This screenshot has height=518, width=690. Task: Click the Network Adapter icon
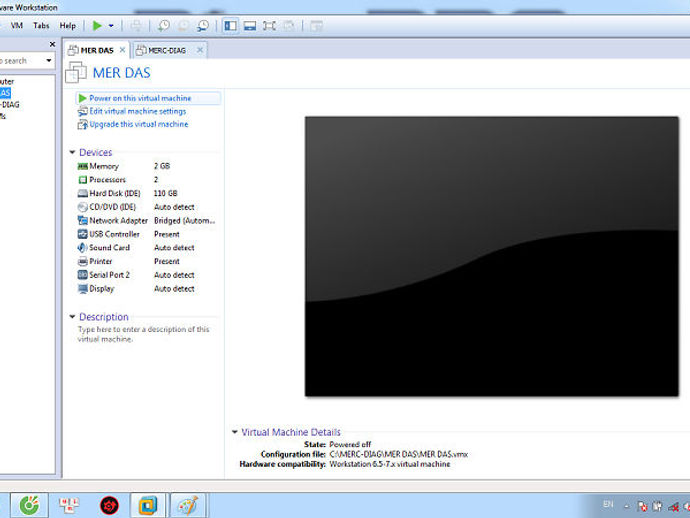(82, 220)
